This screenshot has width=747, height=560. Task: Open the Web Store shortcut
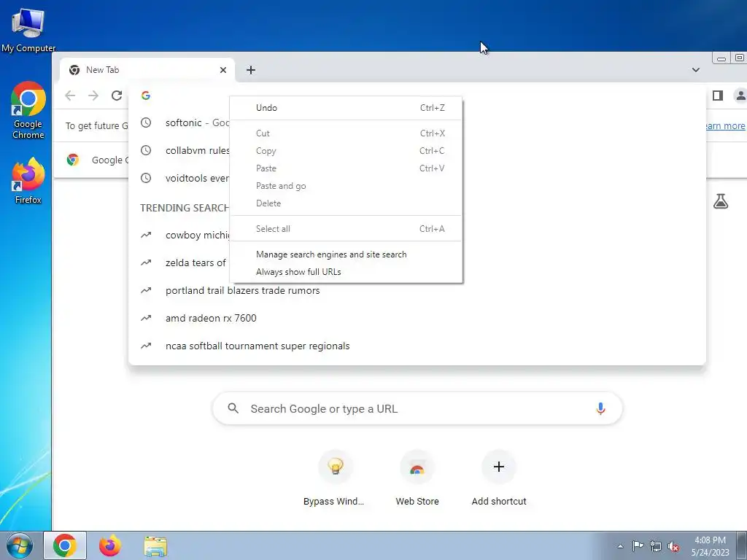(x=417, y=478)
